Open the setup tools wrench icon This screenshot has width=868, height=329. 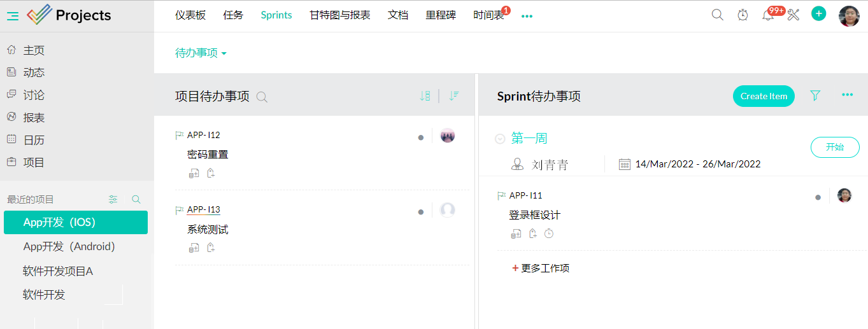pyautogui.click(x=793, y=15)
